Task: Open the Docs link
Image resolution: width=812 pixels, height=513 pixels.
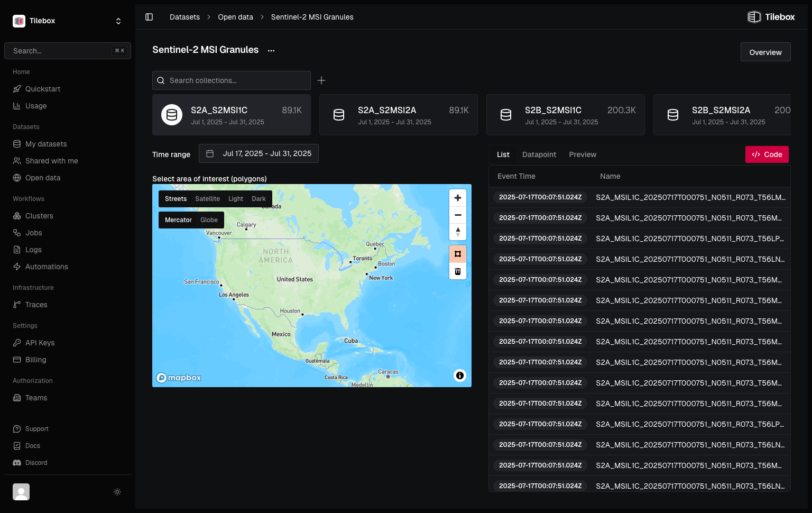Action: [x=68, y=446]
